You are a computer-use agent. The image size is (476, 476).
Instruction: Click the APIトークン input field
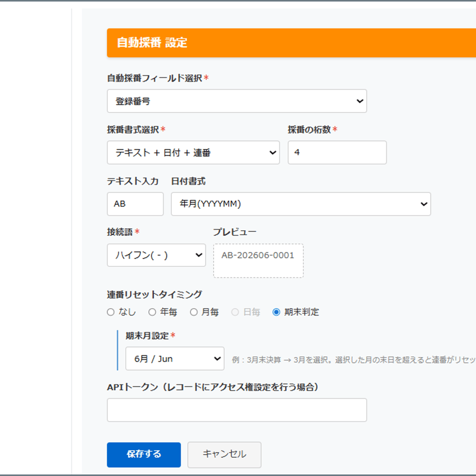(x=237, y=410)
